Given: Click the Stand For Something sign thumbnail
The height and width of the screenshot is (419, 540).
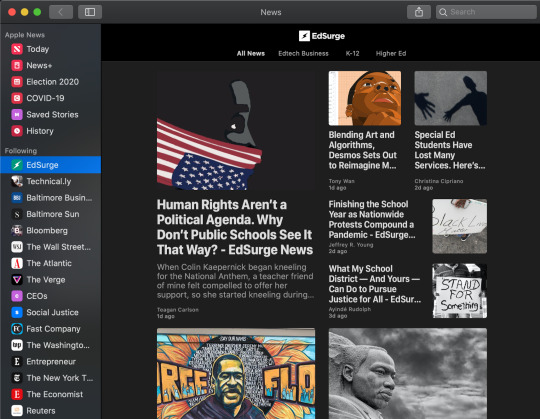Looking at the screenshot, I should point(459,291).
